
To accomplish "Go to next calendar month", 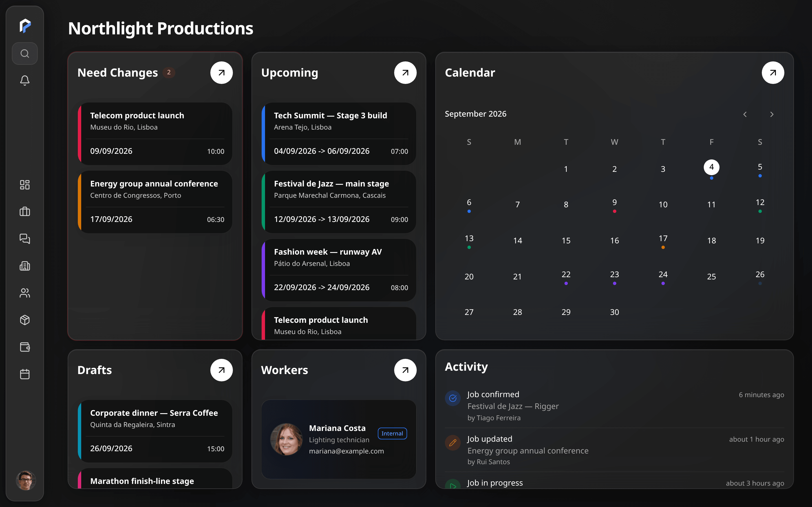I will click(x=772, y=114).
